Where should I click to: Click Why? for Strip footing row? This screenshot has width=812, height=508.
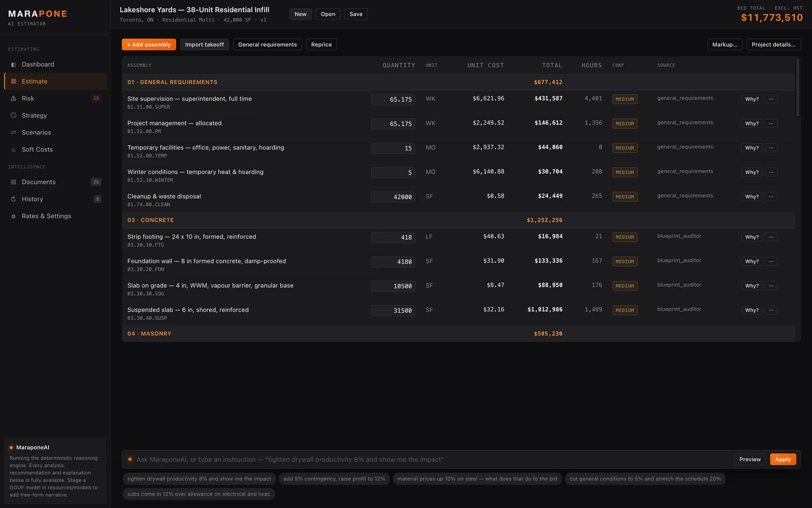coord(752,237)
